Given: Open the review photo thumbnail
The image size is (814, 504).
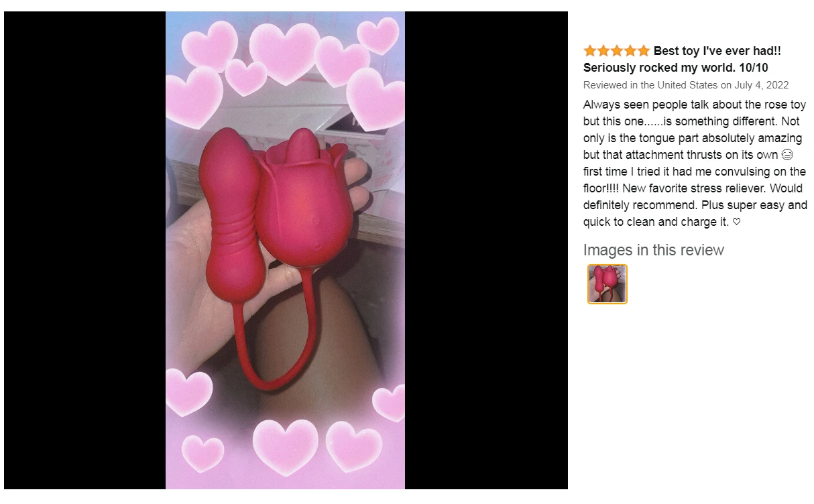Looking at the screenshot, I should pos(607,284).
